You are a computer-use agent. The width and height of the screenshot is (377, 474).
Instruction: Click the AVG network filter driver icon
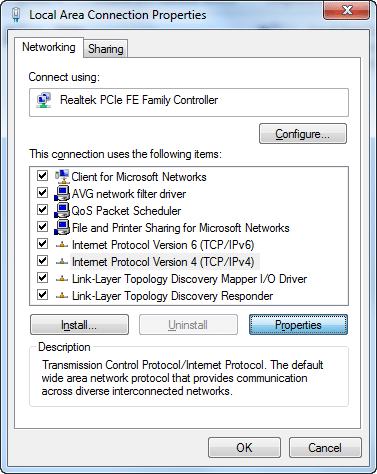pyautogui.click(x=62, y=193)
